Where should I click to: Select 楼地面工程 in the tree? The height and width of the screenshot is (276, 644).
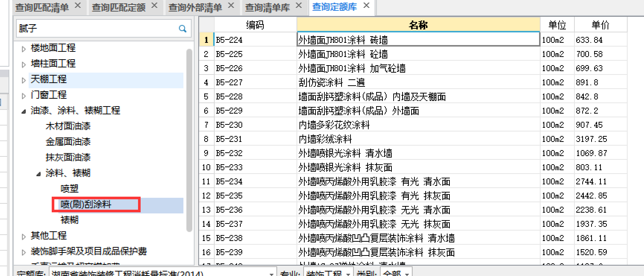53,48
